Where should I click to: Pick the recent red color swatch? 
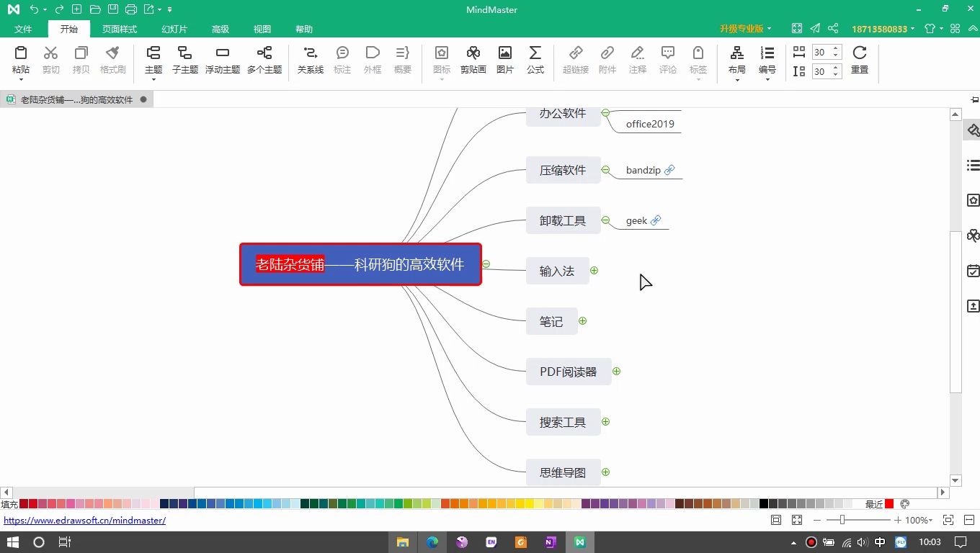click(889, 504)
